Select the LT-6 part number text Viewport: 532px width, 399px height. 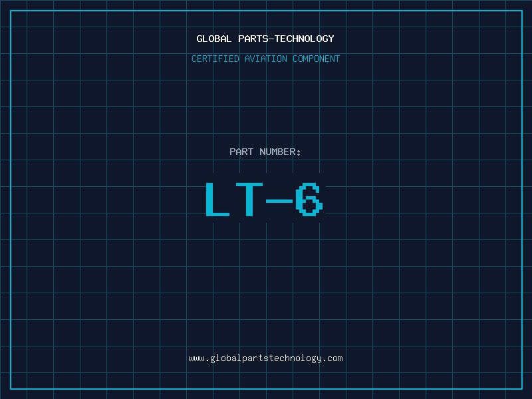click(x=264, y=199)
